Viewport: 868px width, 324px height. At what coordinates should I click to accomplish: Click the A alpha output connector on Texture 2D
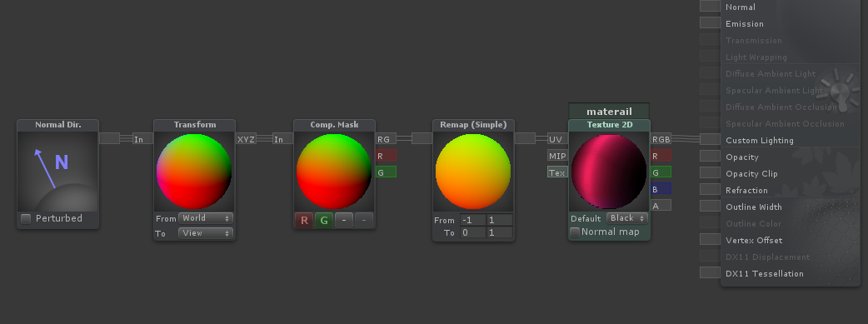661,206
